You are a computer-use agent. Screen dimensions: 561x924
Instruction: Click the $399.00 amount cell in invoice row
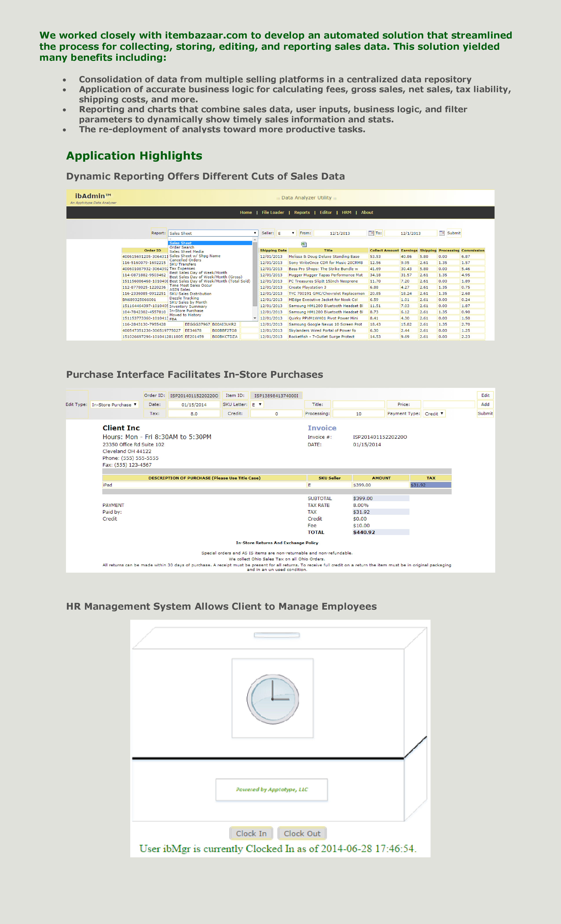click(x=381, y=485)
